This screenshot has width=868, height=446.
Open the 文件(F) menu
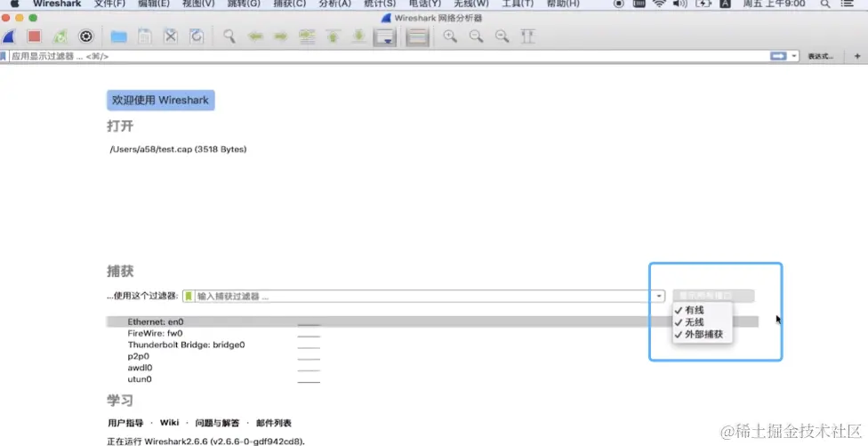coord(109,4)
